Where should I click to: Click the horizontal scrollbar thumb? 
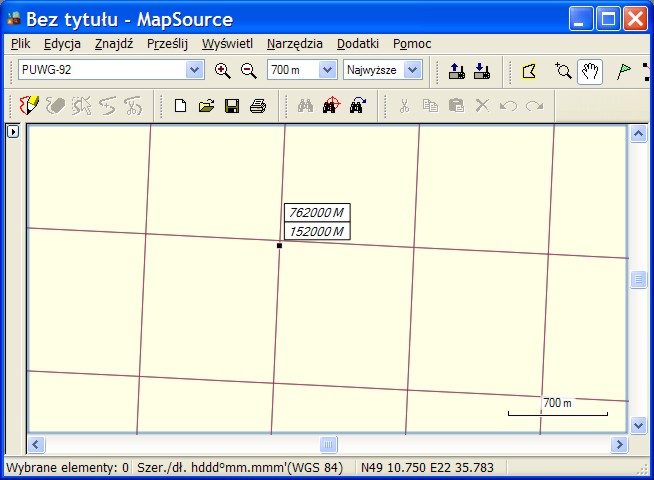click(328, 445)
